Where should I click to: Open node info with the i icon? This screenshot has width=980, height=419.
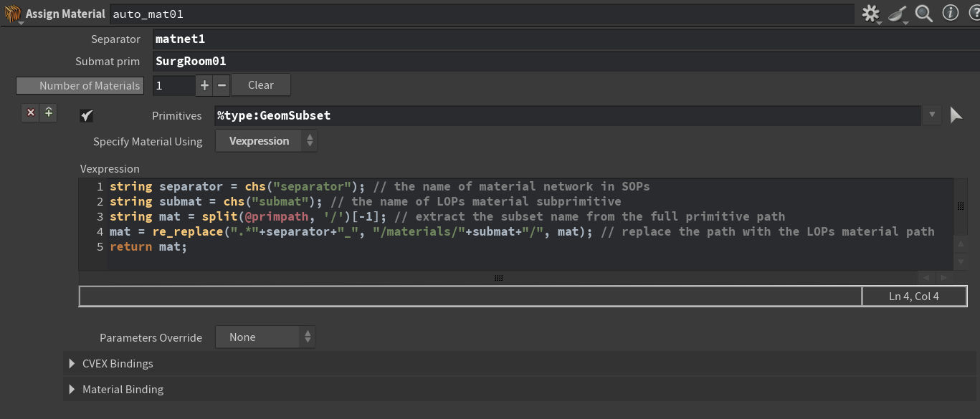[951, 14]
